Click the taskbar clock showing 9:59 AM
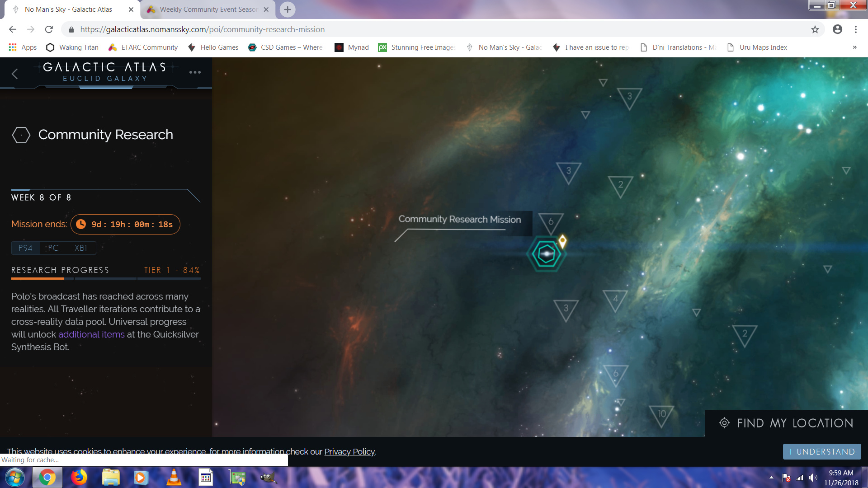Viewport: 868px width, 488px height. [x=841, y=478]
